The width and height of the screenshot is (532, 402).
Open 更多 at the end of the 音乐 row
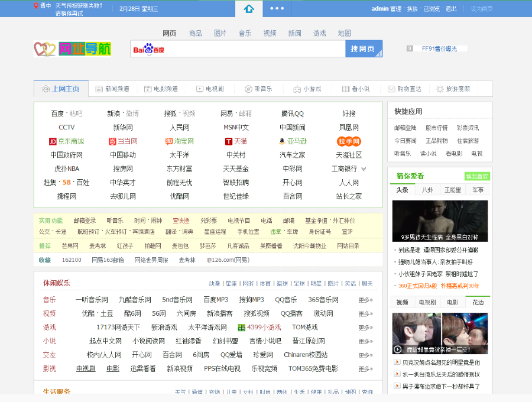point(364,300)
